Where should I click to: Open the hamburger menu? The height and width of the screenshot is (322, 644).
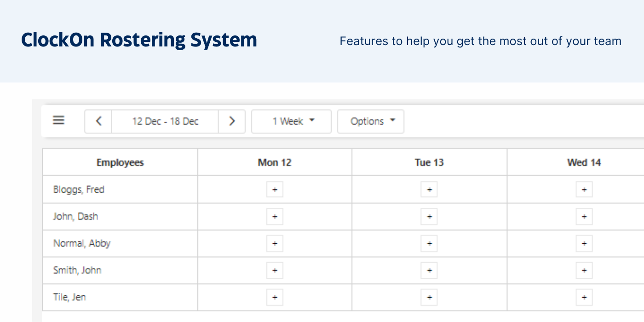tap(58, 121)
